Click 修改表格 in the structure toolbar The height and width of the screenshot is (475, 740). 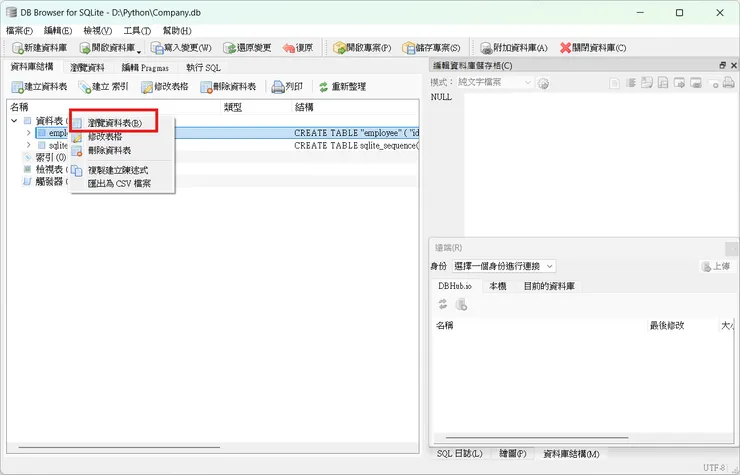(165, 87)
